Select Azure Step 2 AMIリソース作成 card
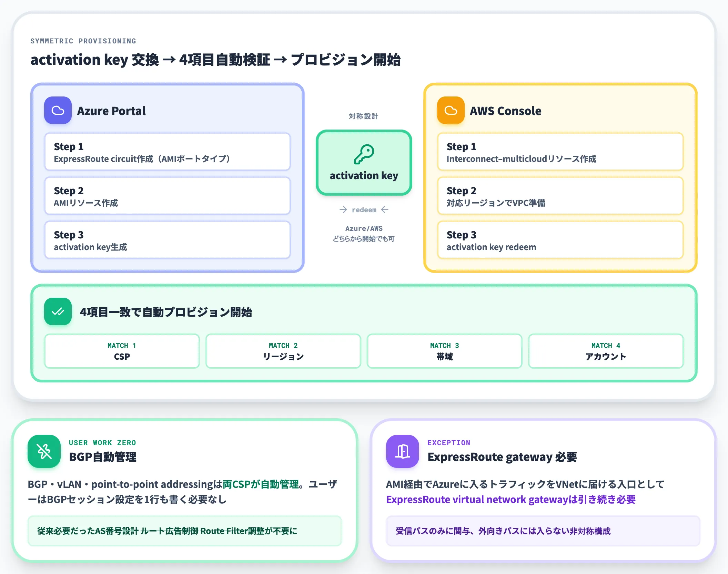Image resolution: width=728 pixels, height=574 pixels. (x=168, y=196)
